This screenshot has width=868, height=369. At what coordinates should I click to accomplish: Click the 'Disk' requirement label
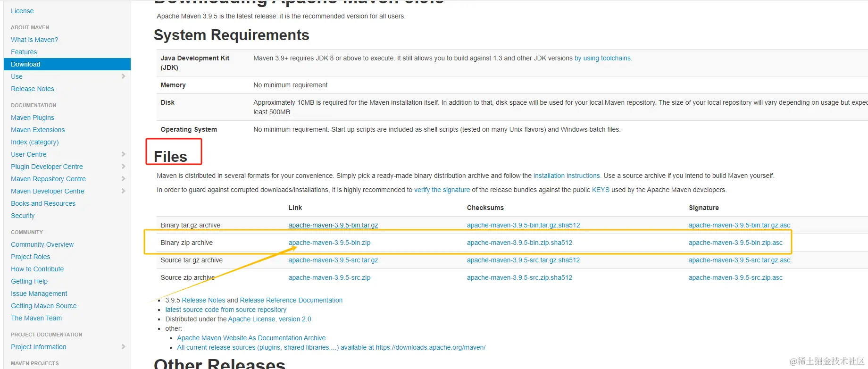(x=167, y=102)
